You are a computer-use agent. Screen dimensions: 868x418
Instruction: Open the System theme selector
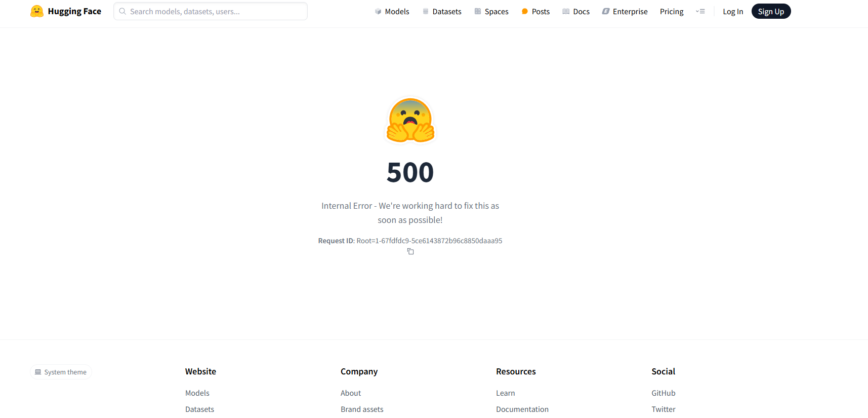[61, 372]
